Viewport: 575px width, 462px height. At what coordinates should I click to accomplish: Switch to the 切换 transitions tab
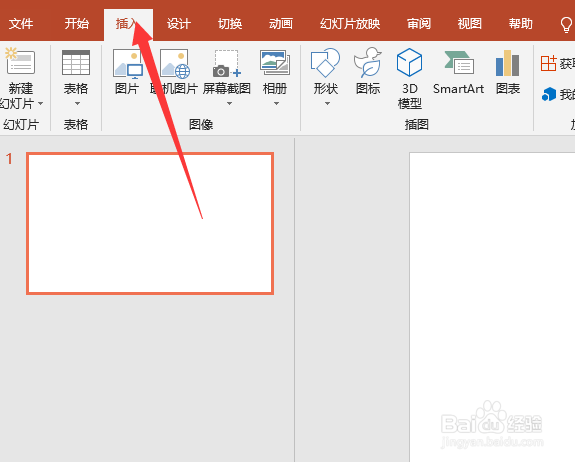[230, 24]
